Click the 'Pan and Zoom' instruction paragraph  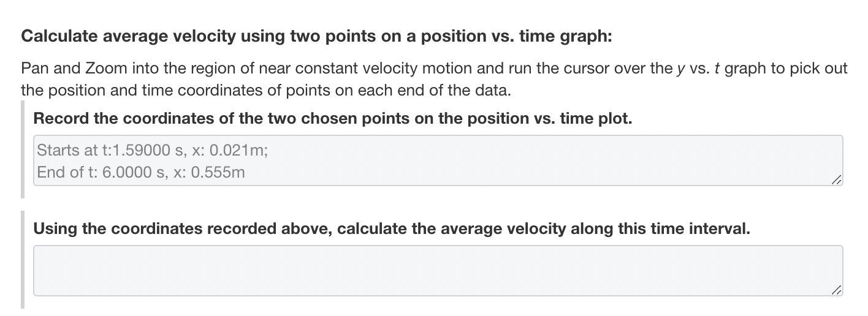[x=434, y=79]
